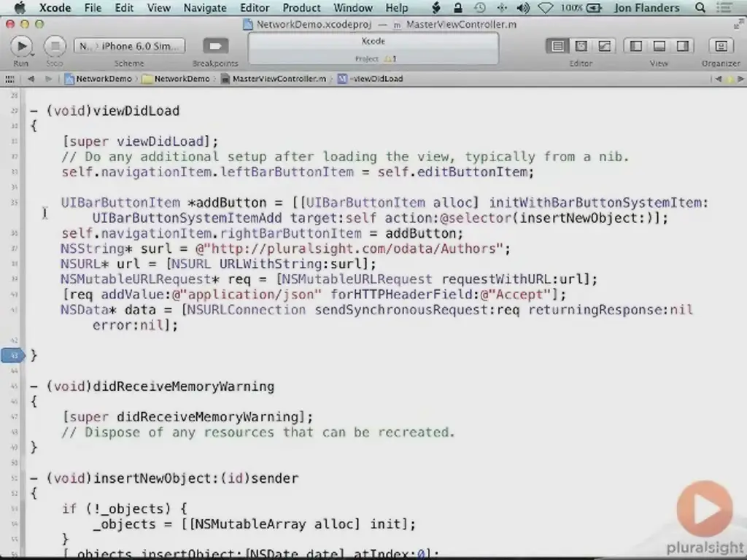Open Notification Center list icon
The image size is (747, 560).
[726, 7]
